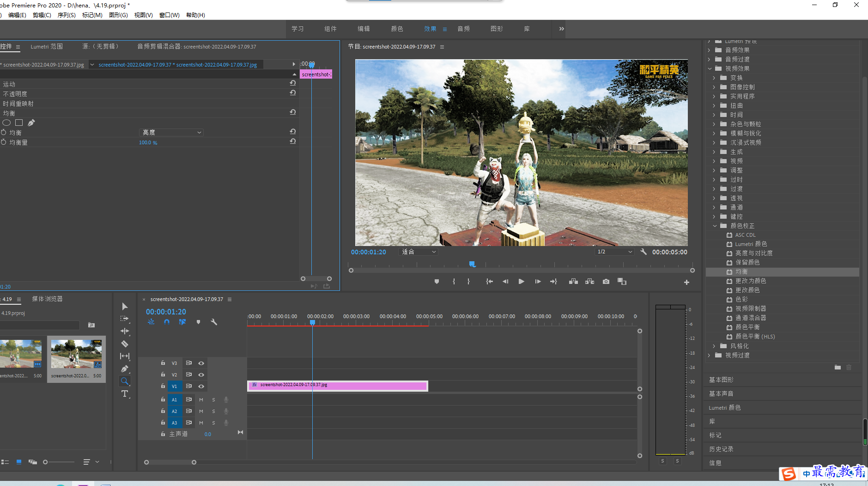Select the Selection arrow tool
Screen dimensions: 868x486
pyautogui.click(x=125, y=307)
